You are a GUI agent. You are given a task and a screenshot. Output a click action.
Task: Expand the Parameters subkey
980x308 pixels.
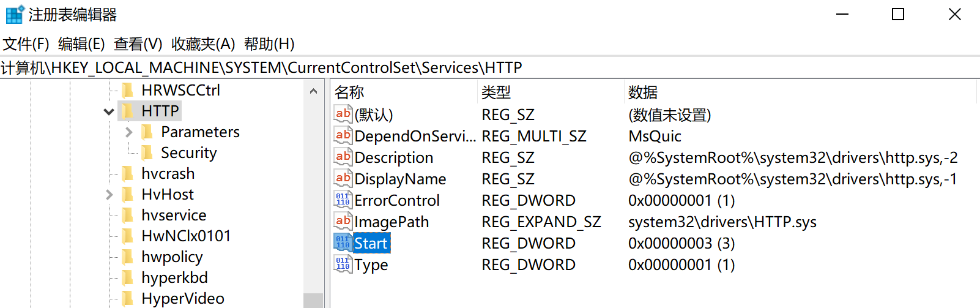pos(128,132)
